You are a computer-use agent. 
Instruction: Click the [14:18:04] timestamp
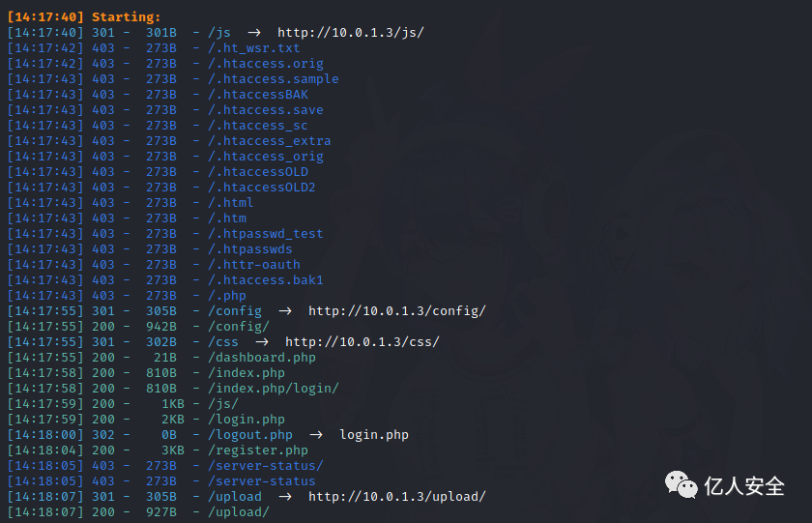point(45,450)
